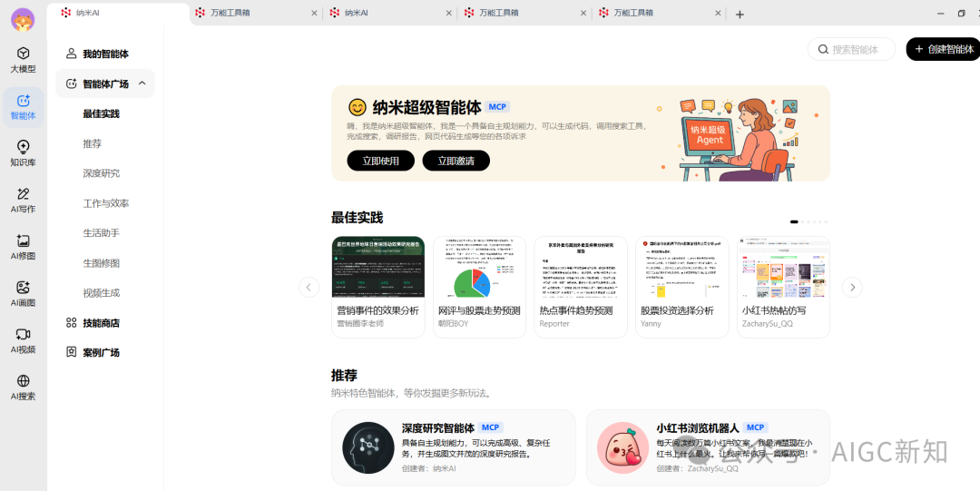Click the MCP badge on the banner
Image resolution: width=980 pixels, height=491 pixels.
(x=497, y=107)
